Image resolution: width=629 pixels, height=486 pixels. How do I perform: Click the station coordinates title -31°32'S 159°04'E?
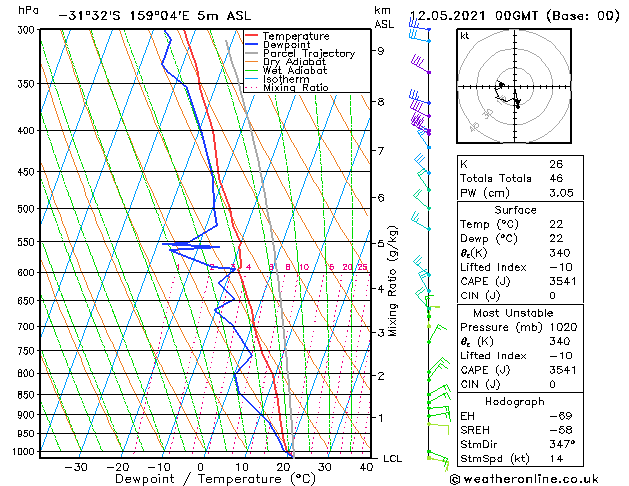[x=124, y=16]
